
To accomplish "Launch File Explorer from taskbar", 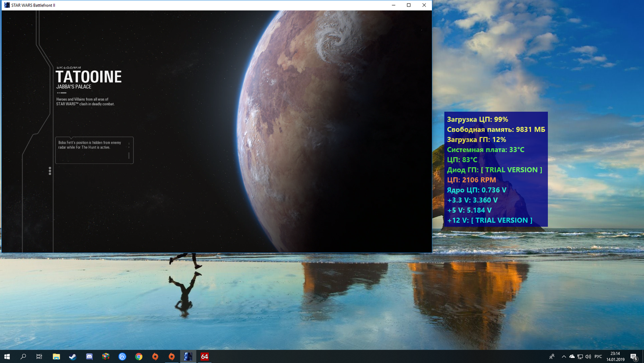I will click(x=56, y=357).
